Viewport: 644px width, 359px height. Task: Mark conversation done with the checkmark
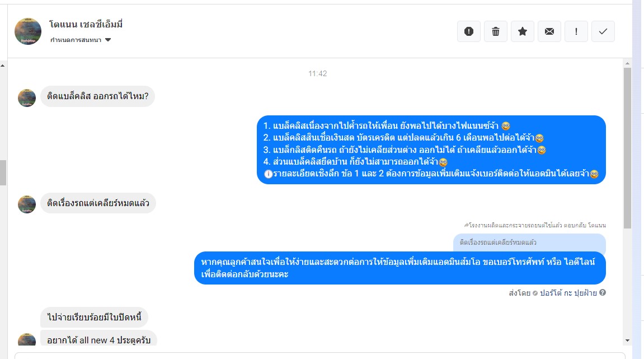tap(603, 31)
